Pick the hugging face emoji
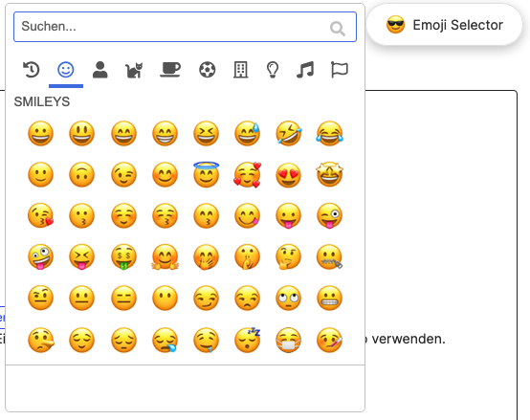Image resolution: width=530 pixels, height=420 pixels. click(165, 256)
